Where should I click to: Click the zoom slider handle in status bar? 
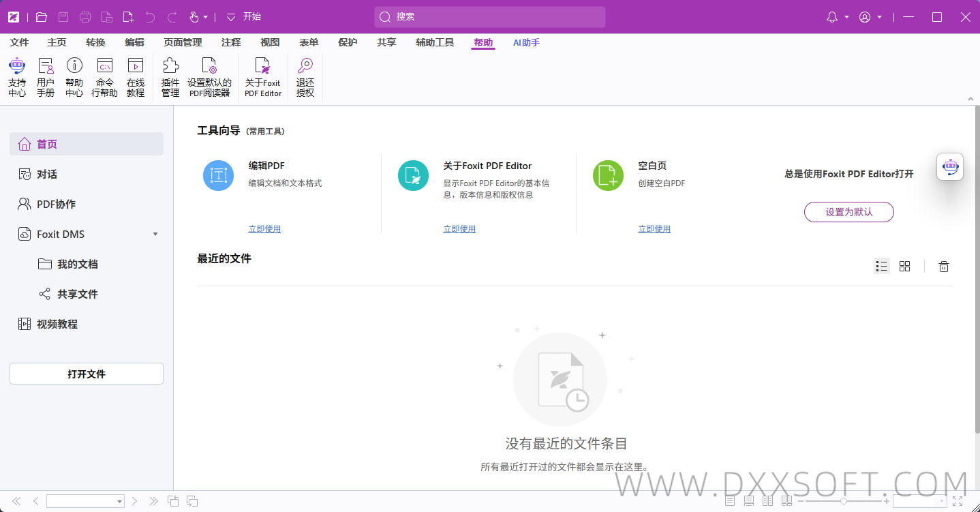click(x=844, y=501)
